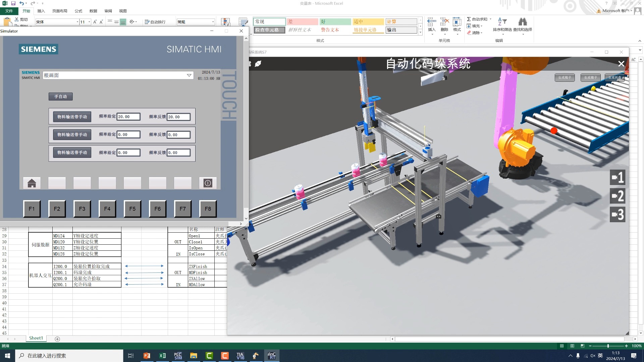Click the Excel Find and Select binoculars icon
The height and width of the screenshot is (362, 644).
pyautogui.click(x=522, y=22)
